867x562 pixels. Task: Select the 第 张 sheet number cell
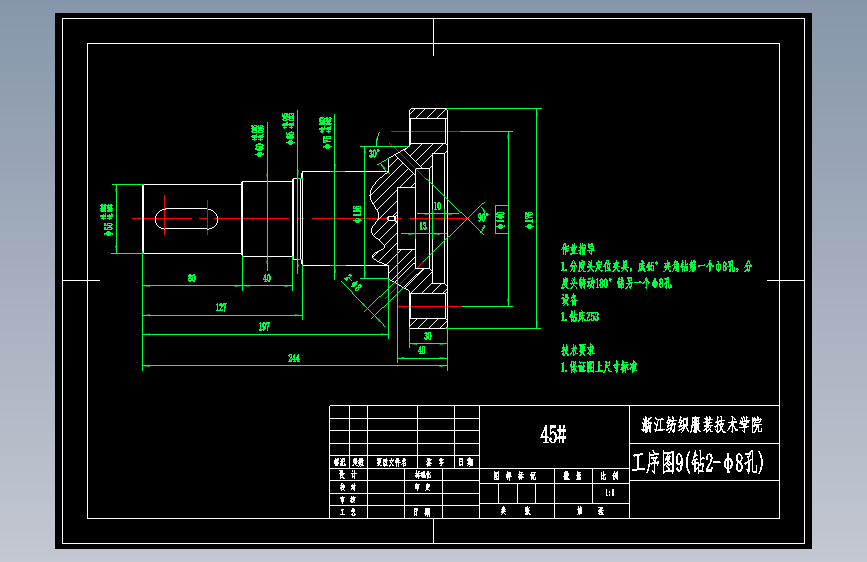coord(591,511)
